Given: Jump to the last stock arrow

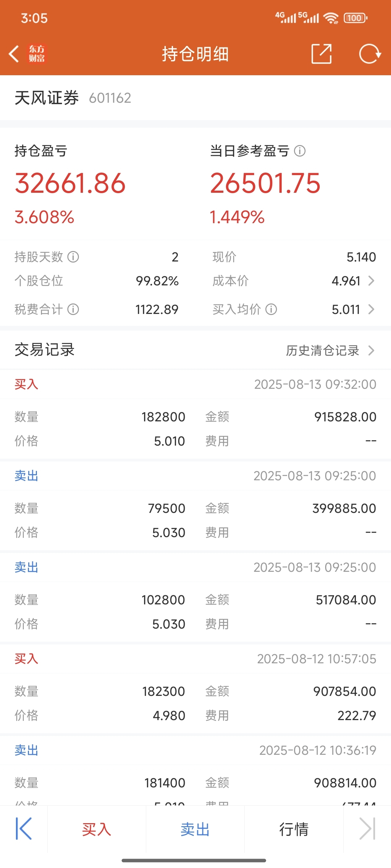Looking at the screenshot, I should click(x=367, y=829).
